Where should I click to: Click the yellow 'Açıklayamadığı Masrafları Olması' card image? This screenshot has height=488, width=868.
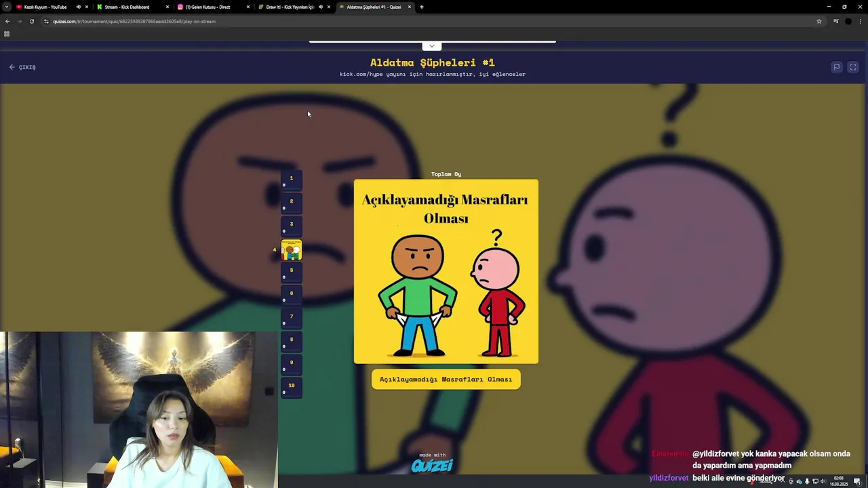coord(446,271)
